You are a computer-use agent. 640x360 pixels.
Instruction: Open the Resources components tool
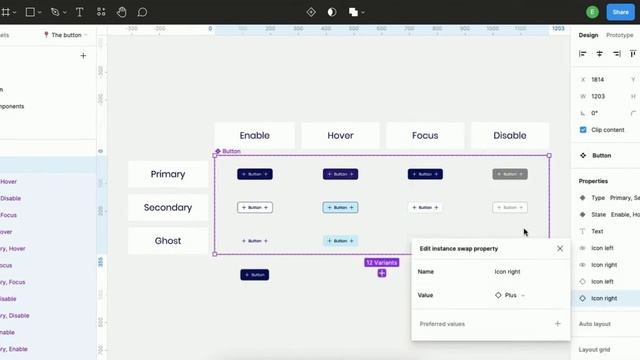(x=101, y=12)
